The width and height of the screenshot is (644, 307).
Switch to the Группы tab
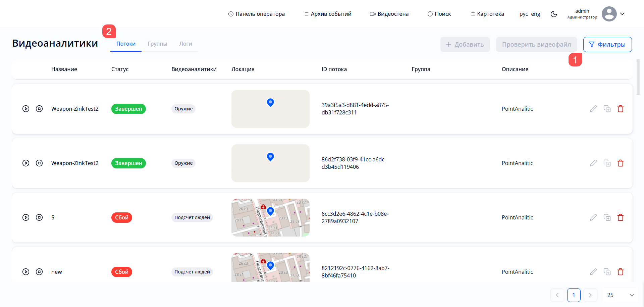(x=157, y=44)
